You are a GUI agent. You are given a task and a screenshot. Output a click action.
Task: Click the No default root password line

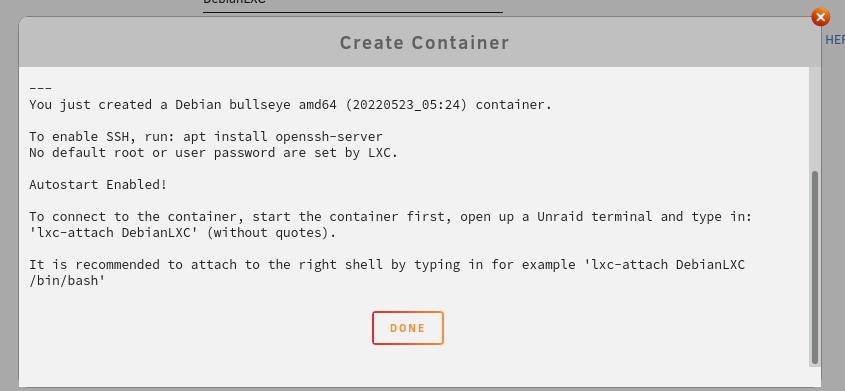[x=213, y=152]
